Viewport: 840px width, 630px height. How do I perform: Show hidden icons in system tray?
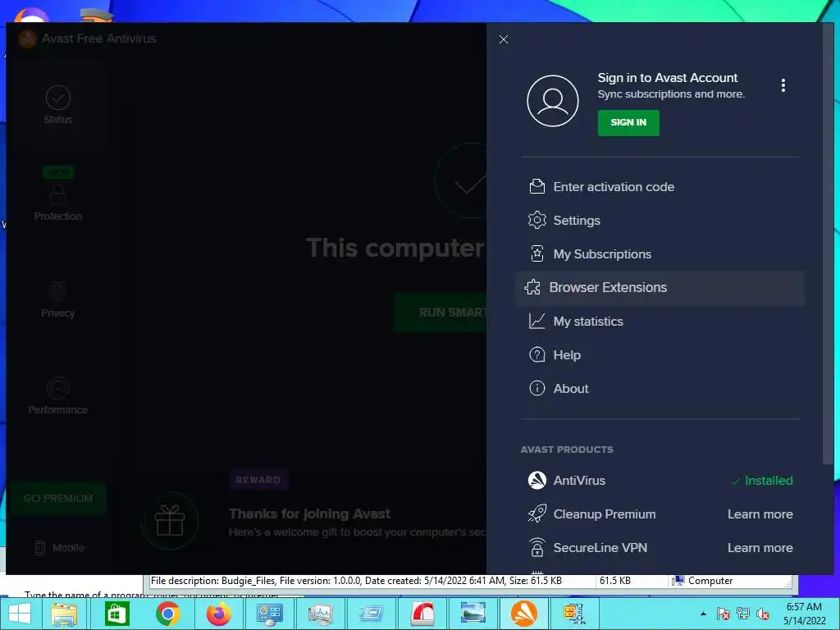[x=703, y=614]
